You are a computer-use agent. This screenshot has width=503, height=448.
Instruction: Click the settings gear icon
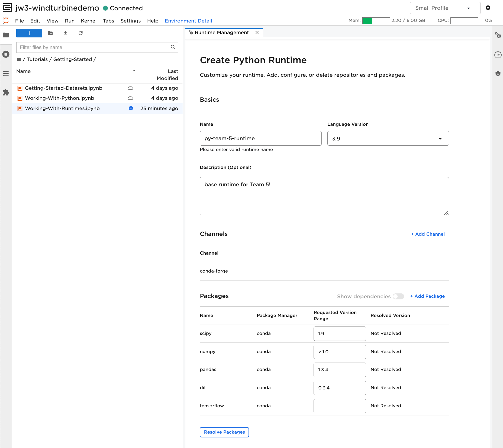pyautogui.click(x=488, y=8)
